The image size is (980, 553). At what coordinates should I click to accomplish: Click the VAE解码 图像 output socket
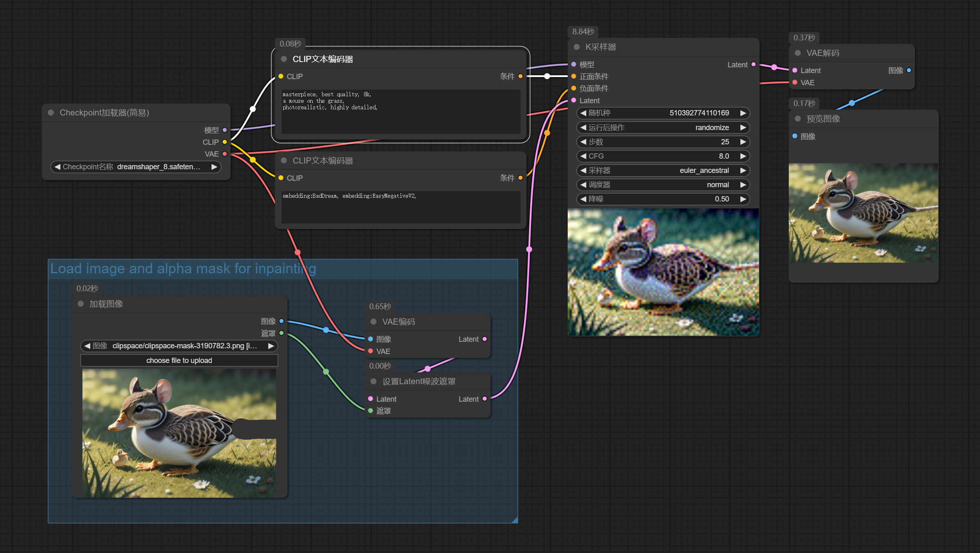click(x=909, y=70)
